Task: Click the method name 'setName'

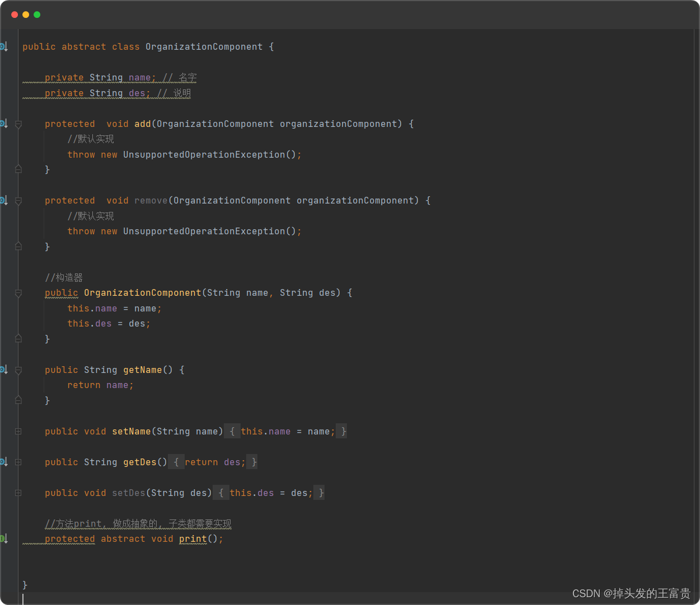Action: click(131, 431)
